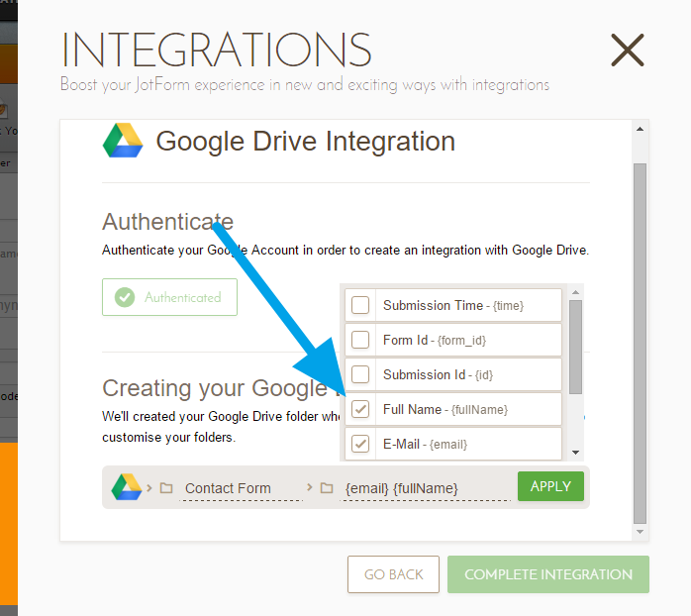Untick the E-Mail checkbox
691x616 pixels.
click(x=361, y=443)
